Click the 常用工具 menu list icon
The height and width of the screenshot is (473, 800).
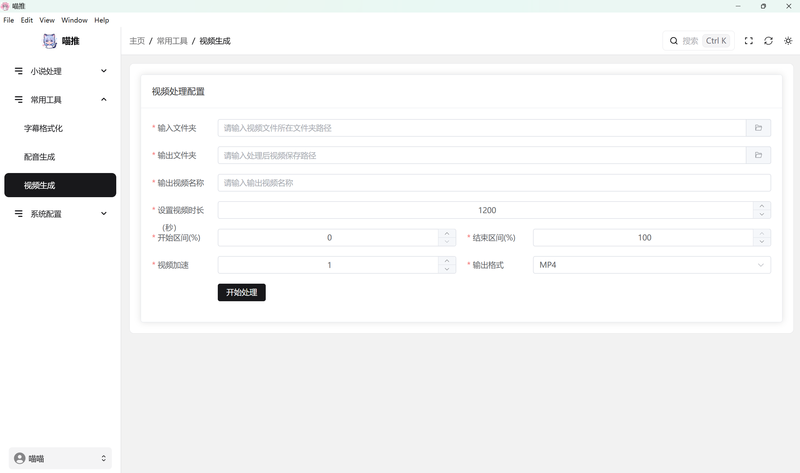point(19,99)
